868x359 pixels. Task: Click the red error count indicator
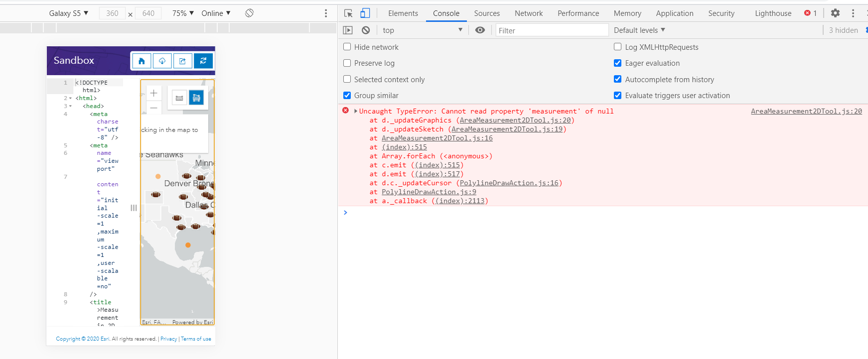click(811, 13)
